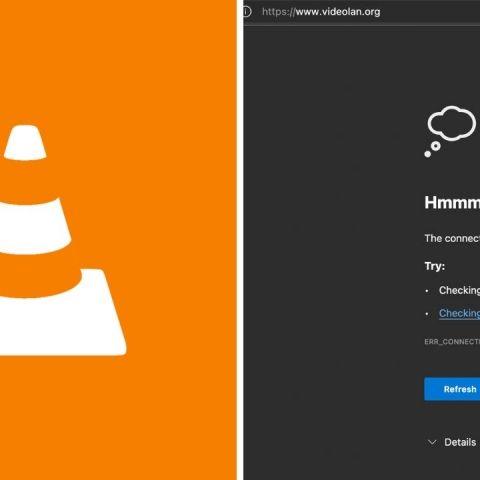This screenshot has height=480, width=480.
Task: Click the site info icon in address bar
Action: click(x=247, y=12)
